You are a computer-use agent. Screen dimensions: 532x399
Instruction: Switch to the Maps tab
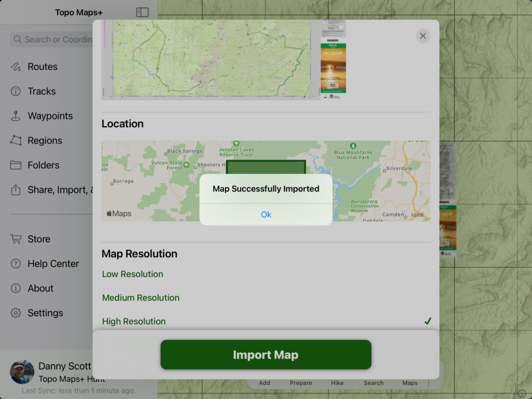click(x=410, y=383)
